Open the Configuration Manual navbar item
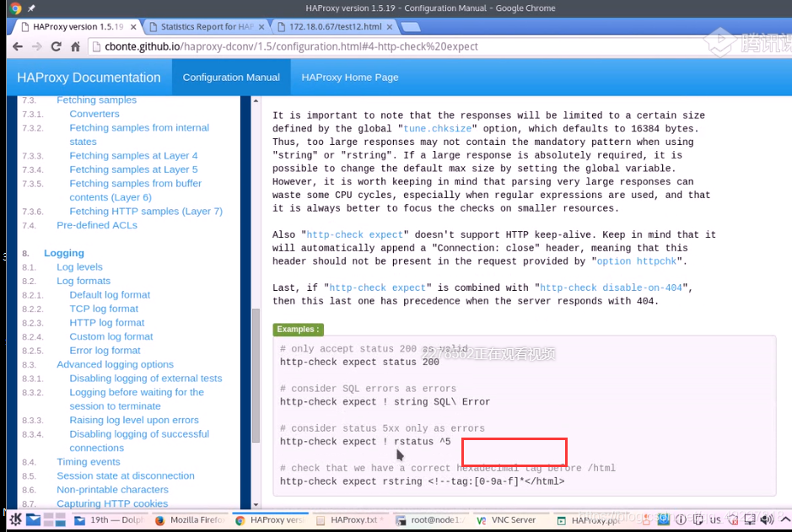This screenshot has height=532, width=792. coord(231,78)
